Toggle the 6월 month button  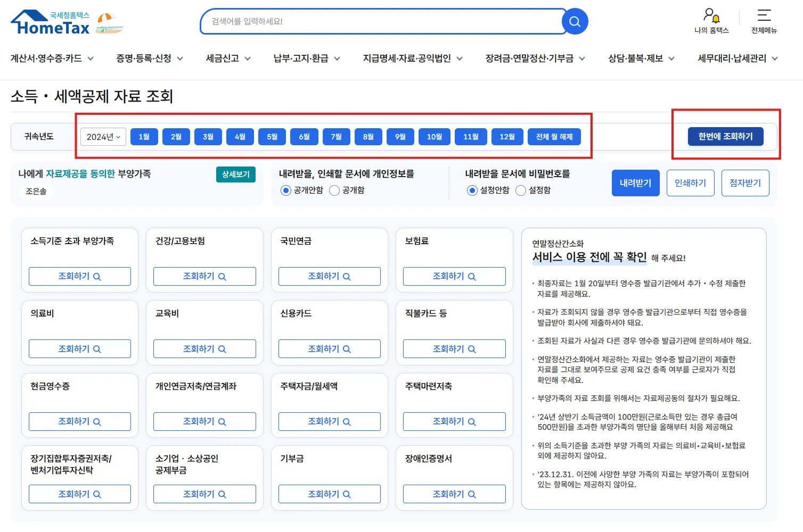(x=304, y=137)
